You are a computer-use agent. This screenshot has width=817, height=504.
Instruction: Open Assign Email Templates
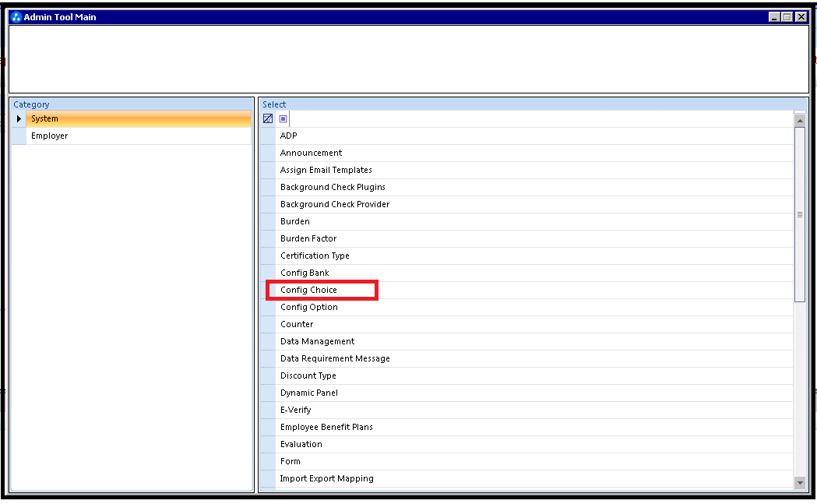[534, 171]
